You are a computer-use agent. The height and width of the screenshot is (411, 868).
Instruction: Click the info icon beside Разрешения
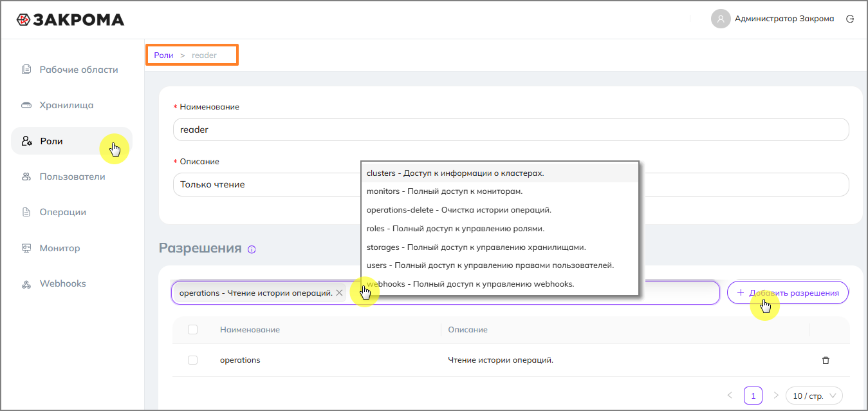click(252, 249)
